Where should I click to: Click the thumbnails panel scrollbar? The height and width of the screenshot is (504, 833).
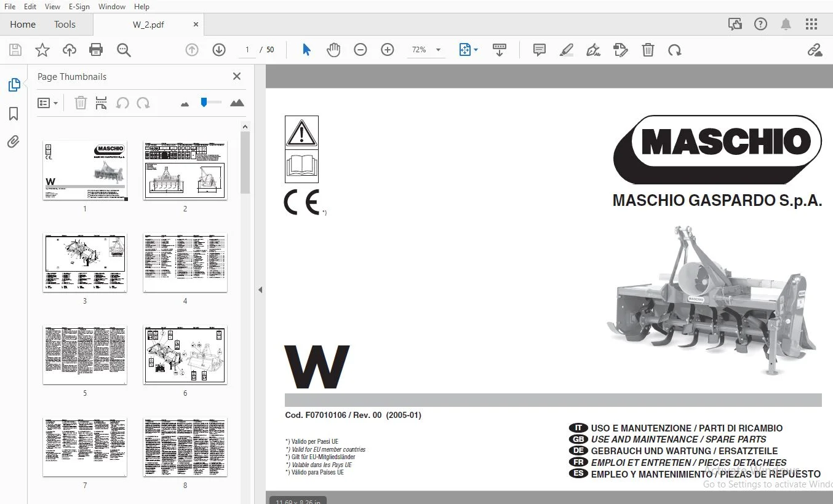click(x=245, y=163)
